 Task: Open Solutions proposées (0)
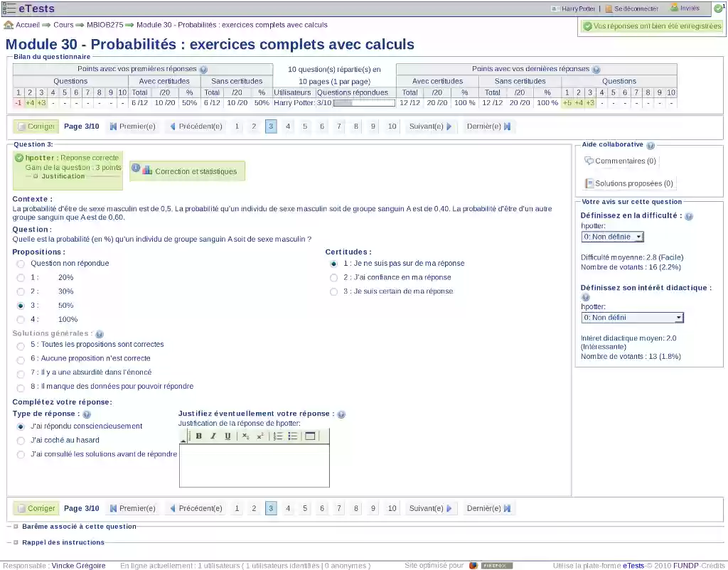(632, 185)
